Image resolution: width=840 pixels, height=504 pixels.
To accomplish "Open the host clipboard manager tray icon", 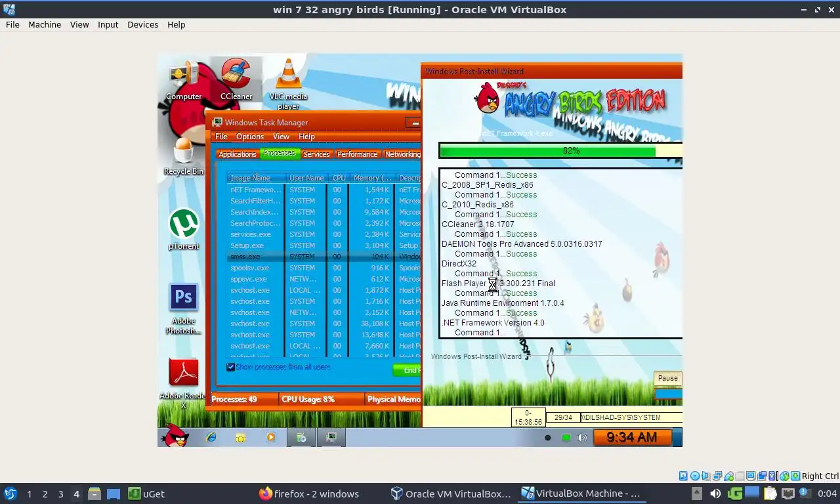I will point(770,493).
